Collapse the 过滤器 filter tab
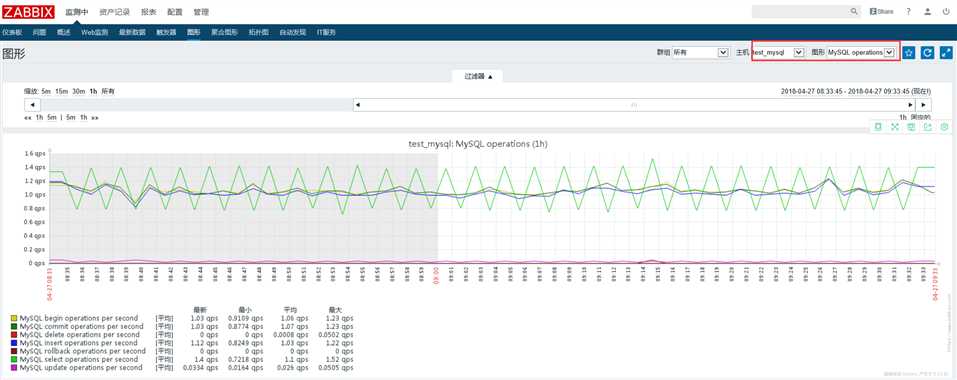The height and width of the screenshot is (380, 957). tap(478, 76)
